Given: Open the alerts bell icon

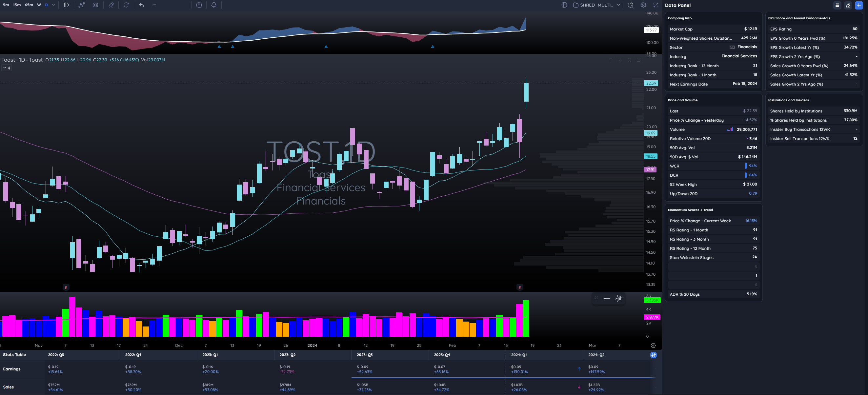Looking at the screenshot, I should click(213, 5).
